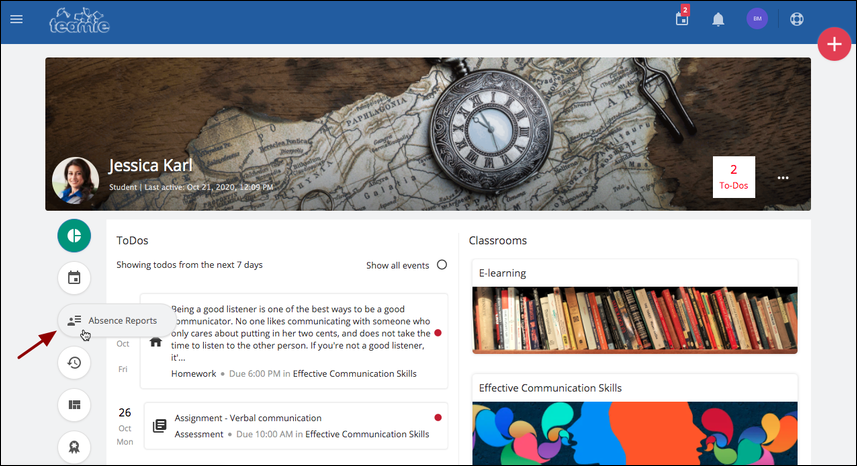Click the help lifebuoy icon

797,19
